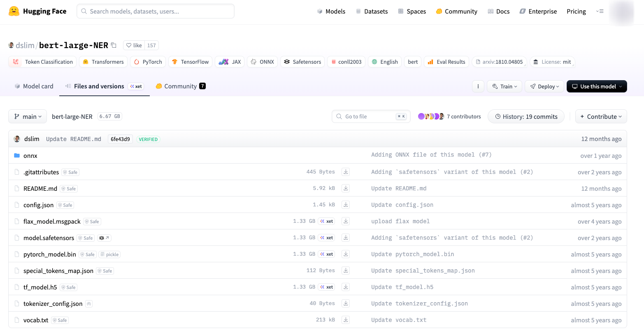
Task: Click the contributors avatar group
Action: click(431, 116)
